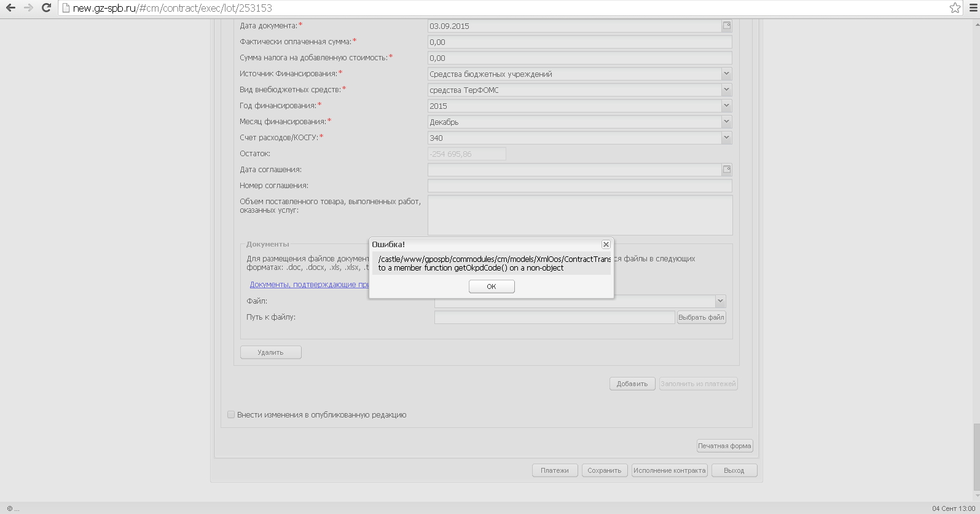Screen dimensions: 980x514
Task: Click the Объем поставленного товара text area
Action: [x=580, y=215]
